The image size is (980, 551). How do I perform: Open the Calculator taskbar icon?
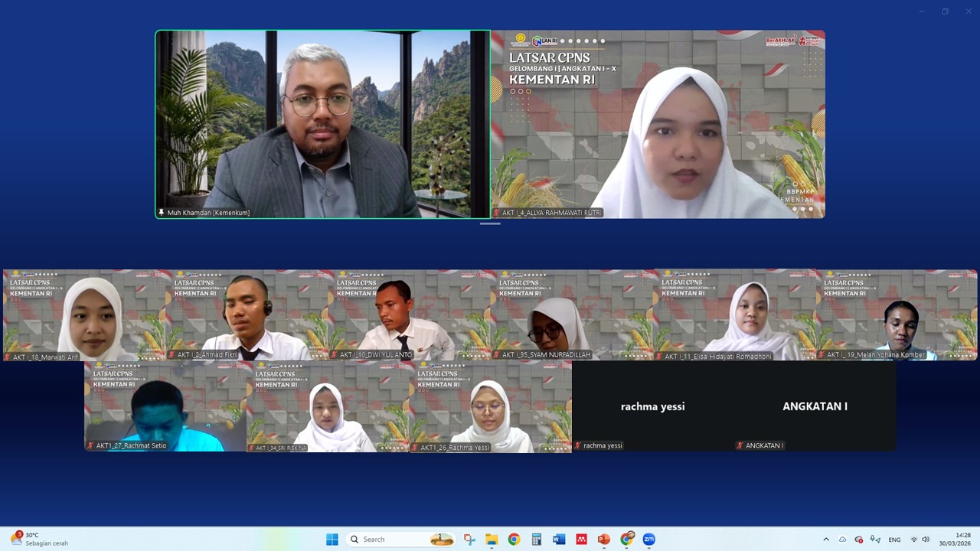[537, 540]
